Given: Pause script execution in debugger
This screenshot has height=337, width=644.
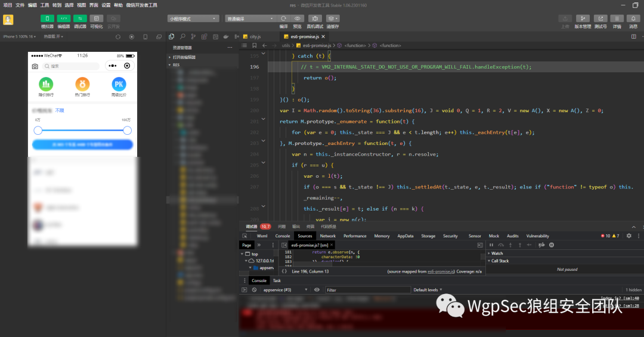Looking at the screenshot, I should click(491, 245).
